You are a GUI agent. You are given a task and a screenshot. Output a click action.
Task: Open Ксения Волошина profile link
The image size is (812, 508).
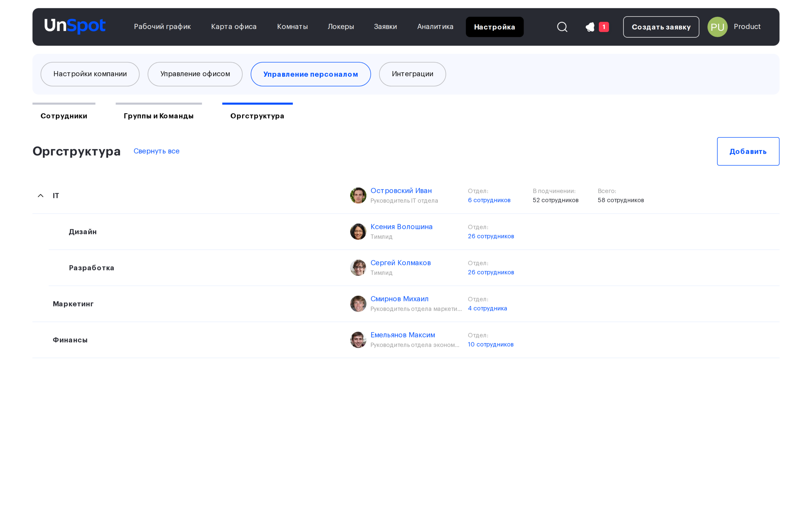point(401,226)
